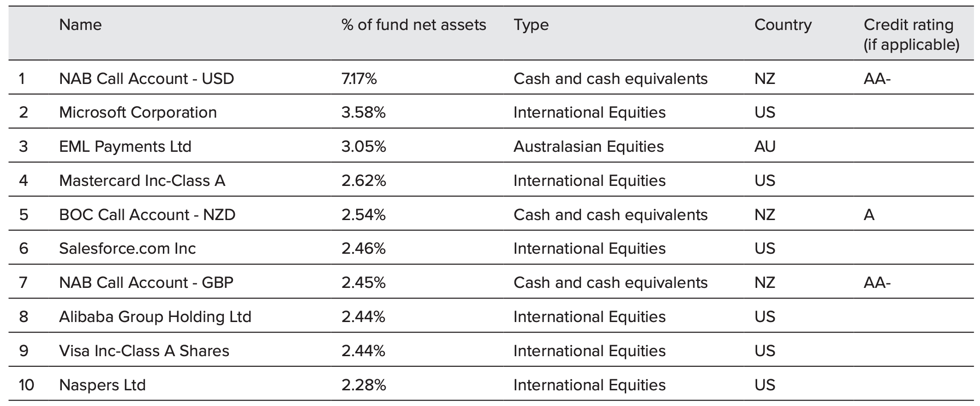The image size is (980, 406).
Task: Click the '% of fund net assets' header
Action: click(413, 24)
